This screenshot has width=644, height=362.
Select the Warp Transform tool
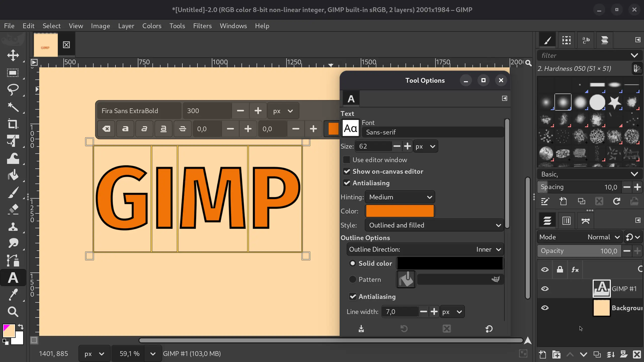pos(13,158)
